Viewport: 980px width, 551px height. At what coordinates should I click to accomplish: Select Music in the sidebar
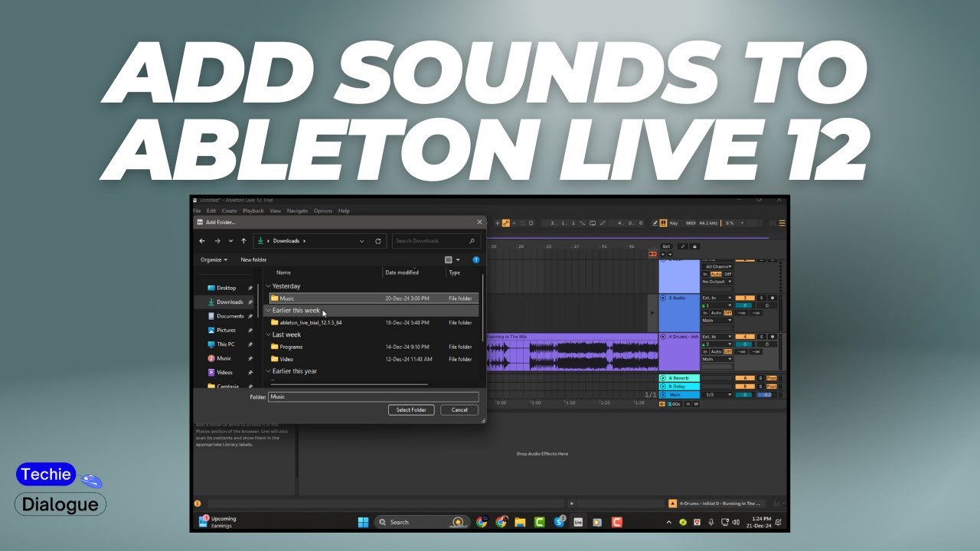click(224, 358)
